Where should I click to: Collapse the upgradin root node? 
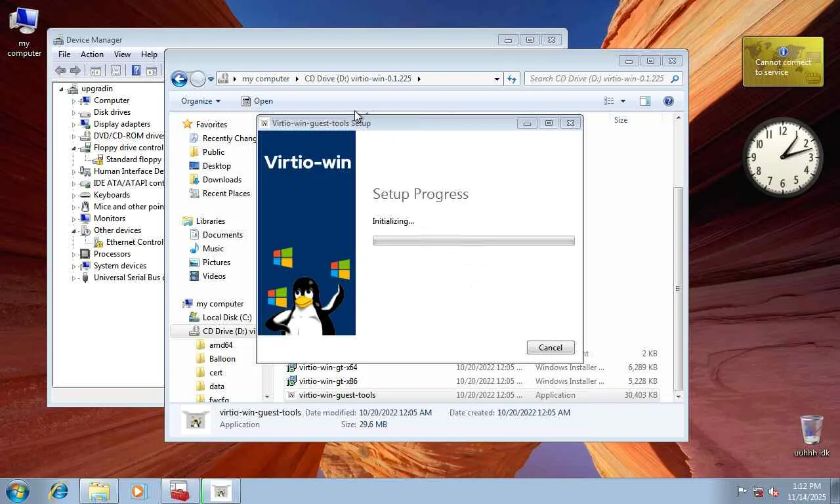coord(62,89)
